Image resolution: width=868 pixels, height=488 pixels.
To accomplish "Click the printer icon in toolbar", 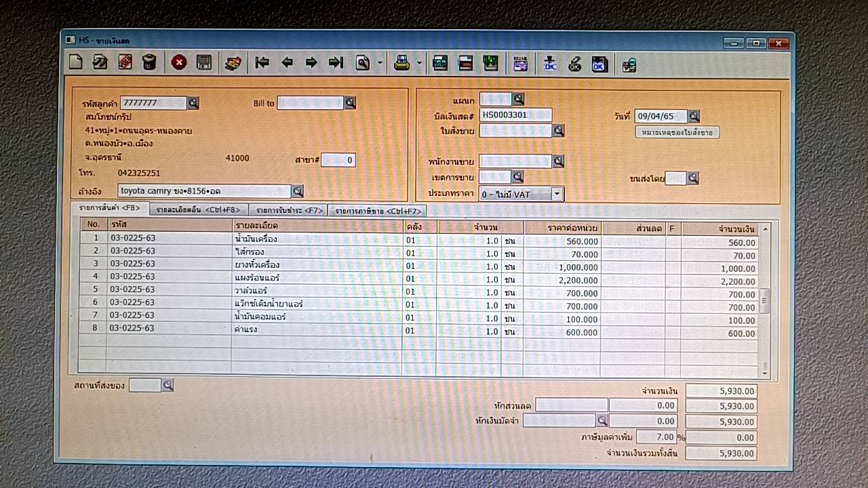I will (401, 63).
